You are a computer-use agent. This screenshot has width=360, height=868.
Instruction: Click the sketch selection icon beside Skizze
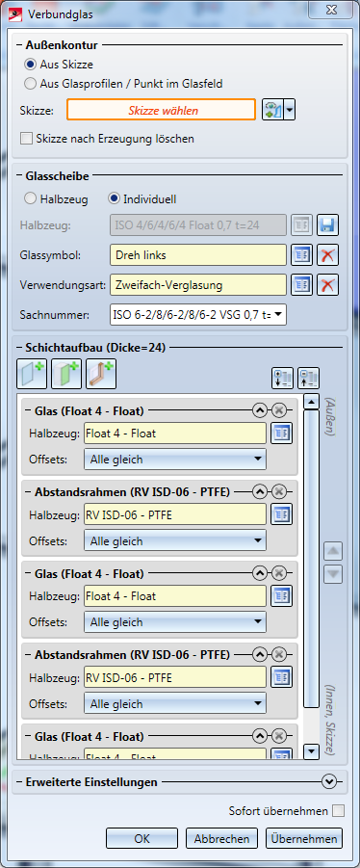tap(272, 110)
